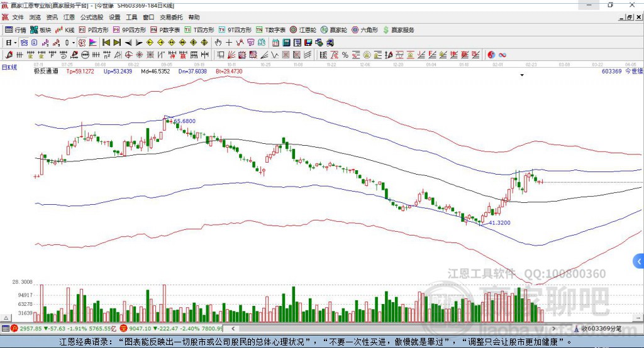This screenshot has height=348, width=644.
Task: Click the save floppy disk icon
Action: 308,43
